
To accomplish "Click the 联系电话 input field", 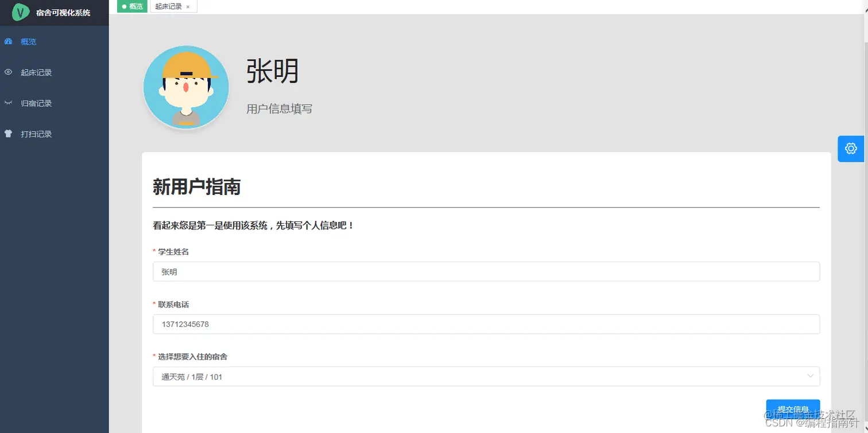I will [x=486, y=324].
